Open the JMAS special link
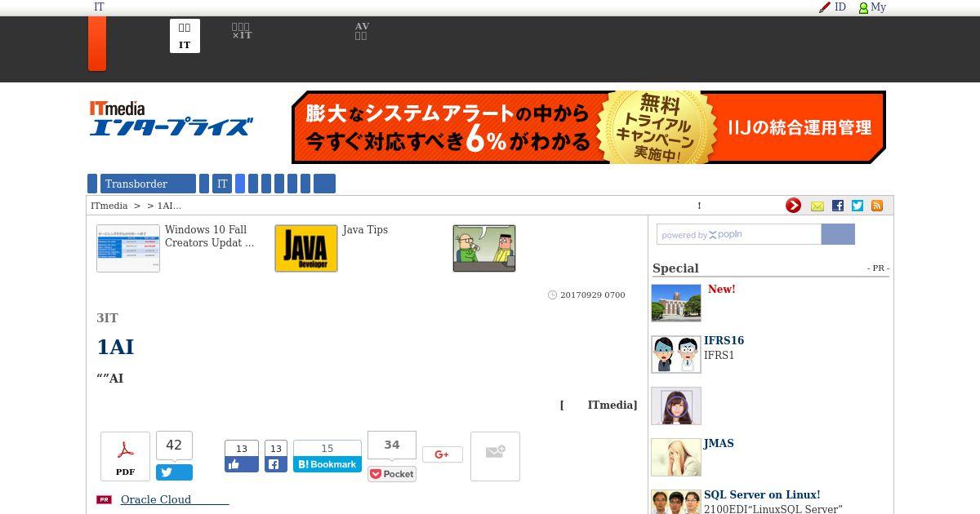The width and height of the screenshot is (980, 514). click(719, 443)
